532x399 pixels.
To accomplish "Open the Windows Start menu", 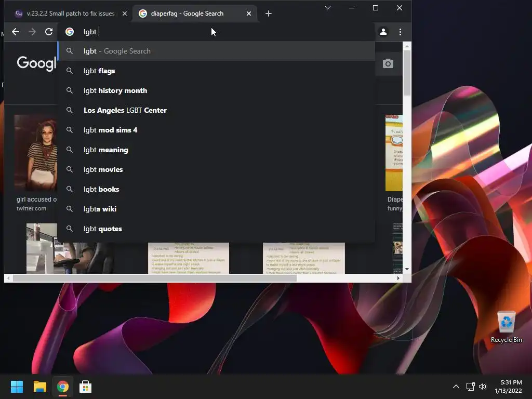I will tap(17, 387).
